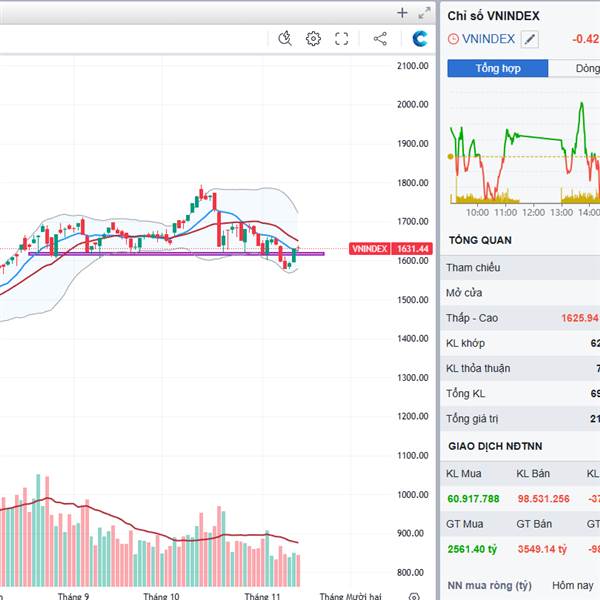Click the pencil edit icon beside VNINDEX
This screenshot has width=600, height=600.
tap(530, 39)
